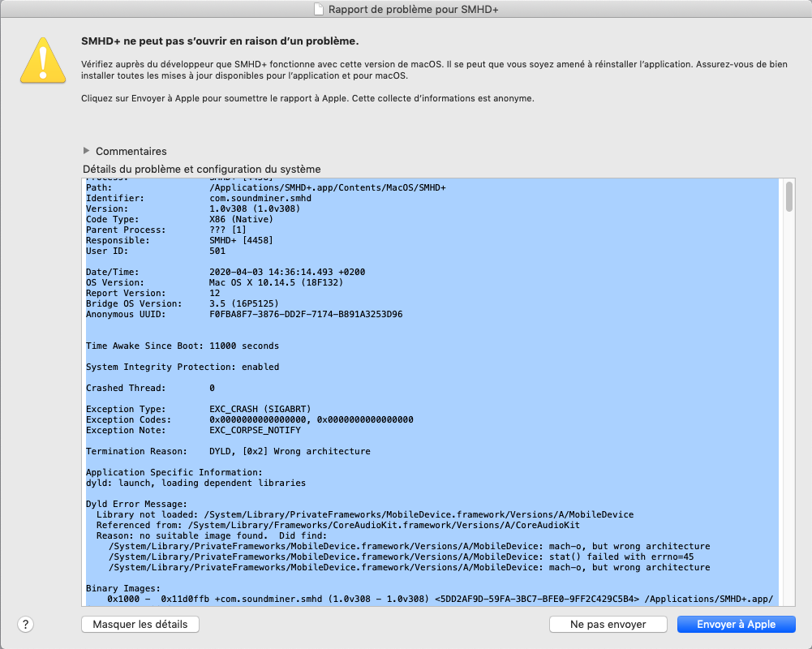
Task: Click the details pane vertical scrollbar thumb
Action: pyautogui.click(x=789, y=196)
